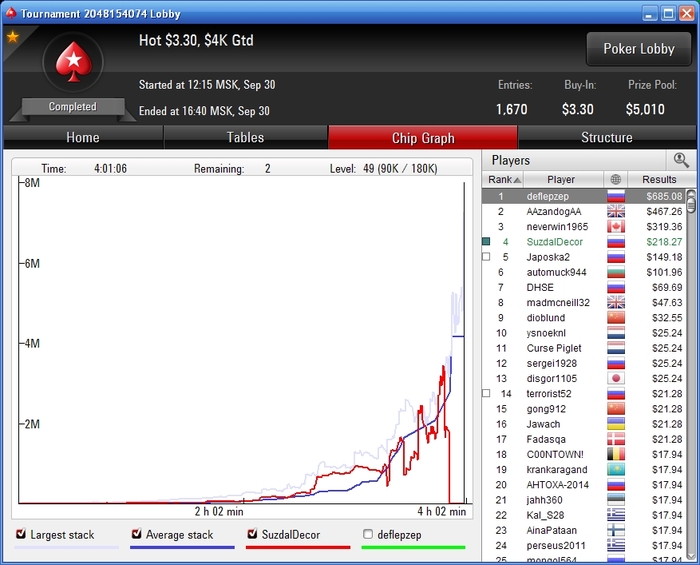This screenshot has width=700, height=565.
Task: Sort by the Results column header
Action: click(x=659, y=179)
